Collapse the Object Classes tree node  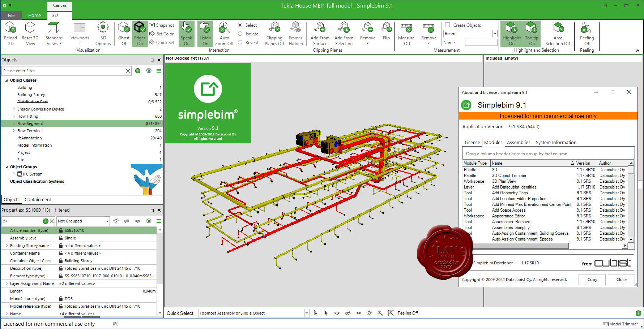tap(7, 80)
